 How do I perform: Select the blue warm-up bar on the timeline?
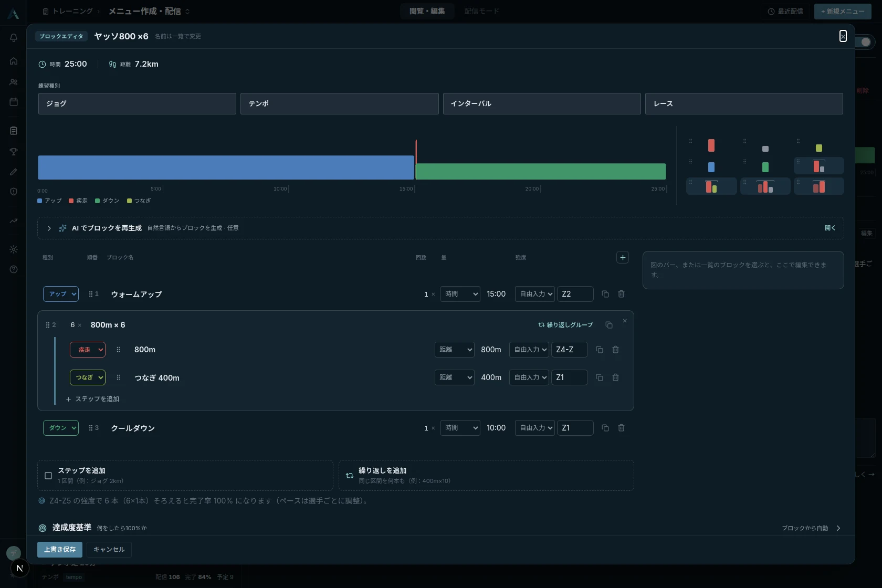(x=226, y=167)
